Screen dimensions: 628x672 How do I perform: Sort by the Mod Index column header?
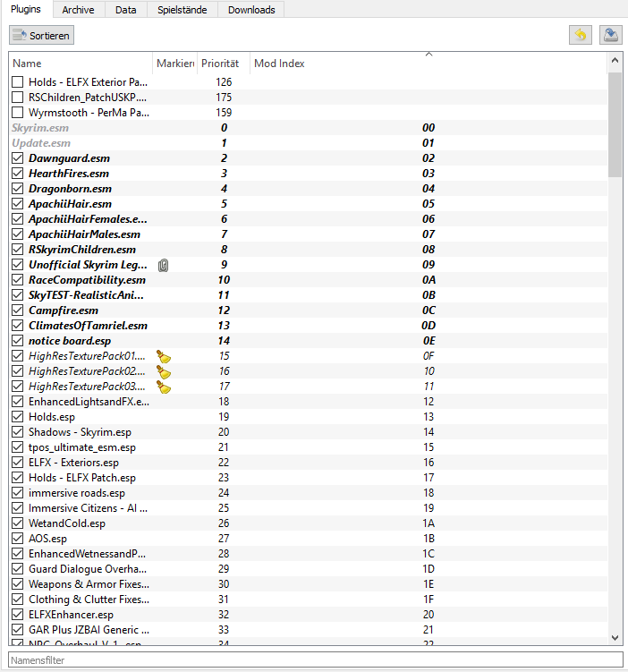(429, 64)
